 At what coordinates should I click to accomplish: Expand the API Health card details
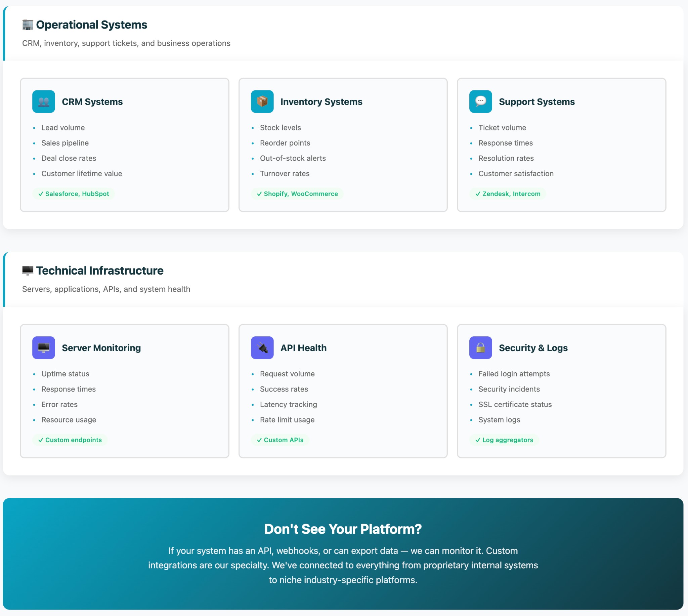[343, 391]
